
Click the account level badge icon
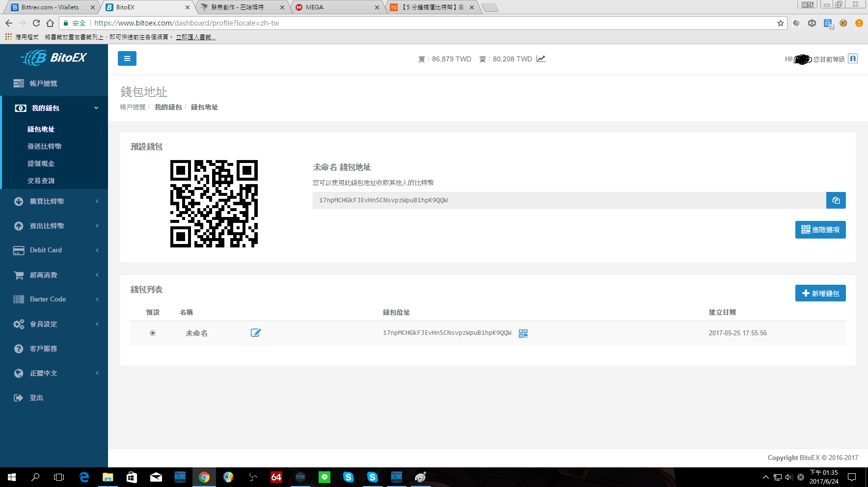(x=853, y=59)
